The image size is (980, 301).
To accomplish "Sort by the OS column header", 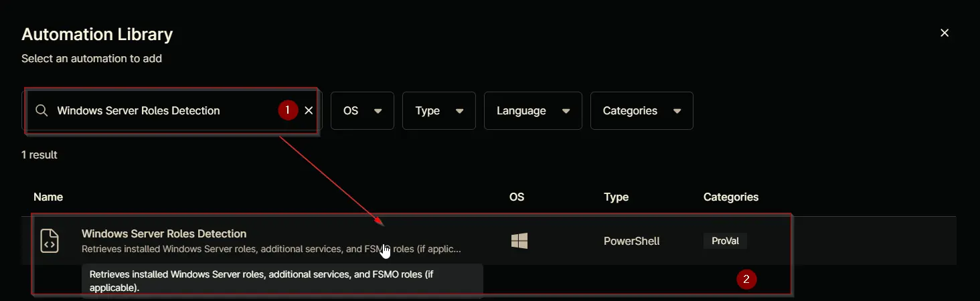I will (517, 197).
